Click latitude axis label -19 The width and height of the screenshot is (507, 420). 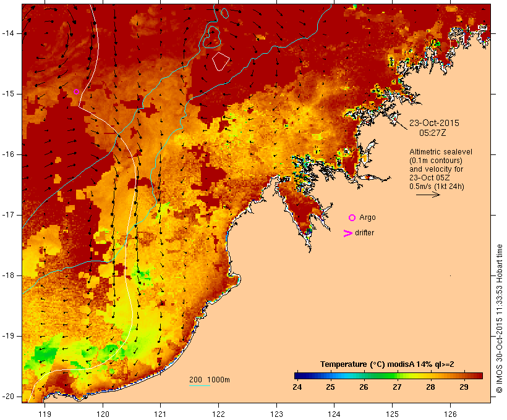pos(8,336)
